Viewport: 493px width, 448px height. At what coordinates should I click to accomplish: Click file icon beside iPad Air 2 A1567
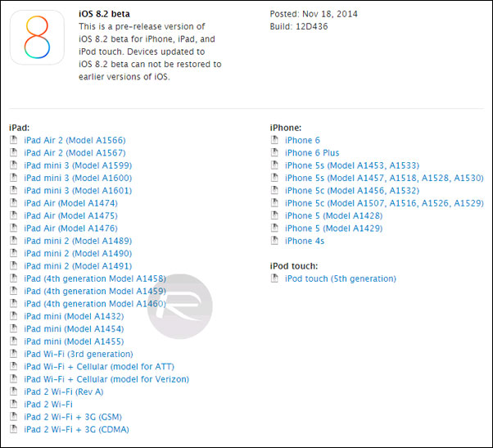[x=14, y=152]
